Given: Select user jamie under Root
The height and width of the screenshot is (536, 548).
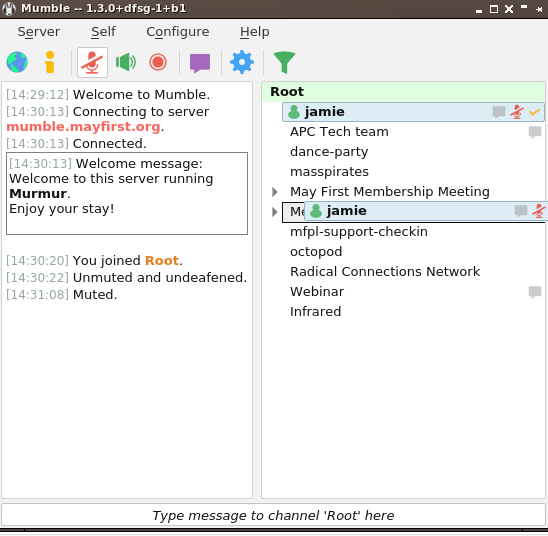Looking at the screenshot, I should pos(413,112).
